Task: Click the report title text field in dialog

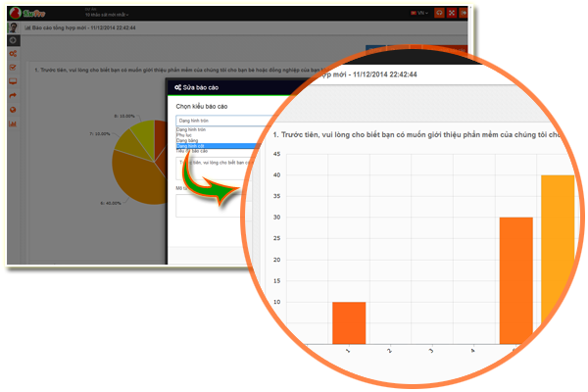Action: pos(216,169)
